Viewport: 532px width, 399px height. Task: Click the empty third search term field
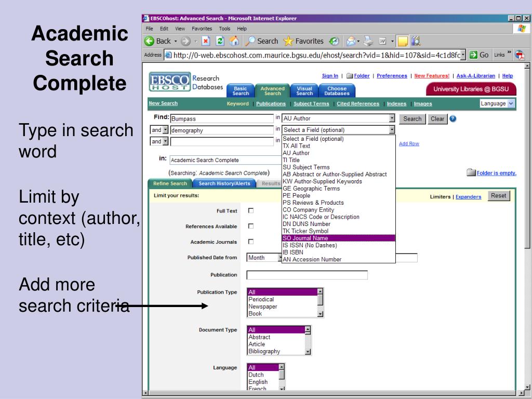[222, 141]
